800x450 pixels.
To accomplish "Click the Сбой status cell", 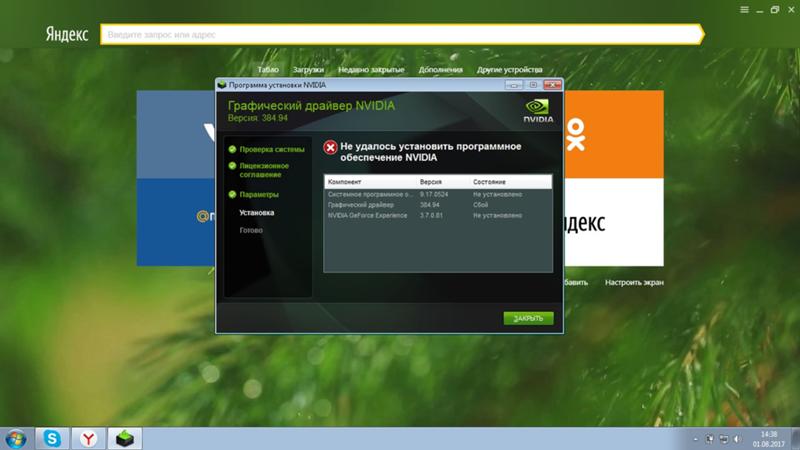I will (480, 205).
